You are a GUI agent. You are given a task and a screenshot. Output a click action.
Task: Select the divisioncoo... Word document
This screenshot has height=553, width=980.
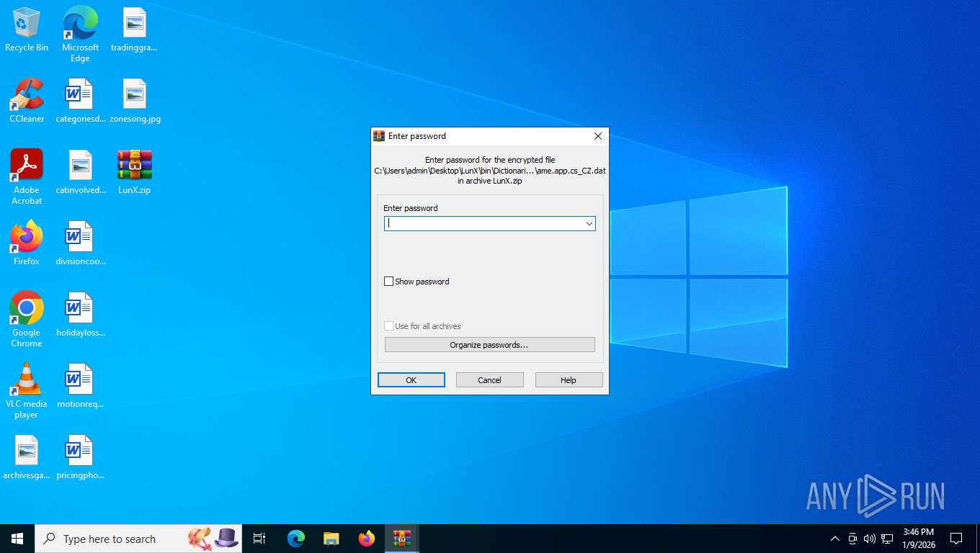80,243
